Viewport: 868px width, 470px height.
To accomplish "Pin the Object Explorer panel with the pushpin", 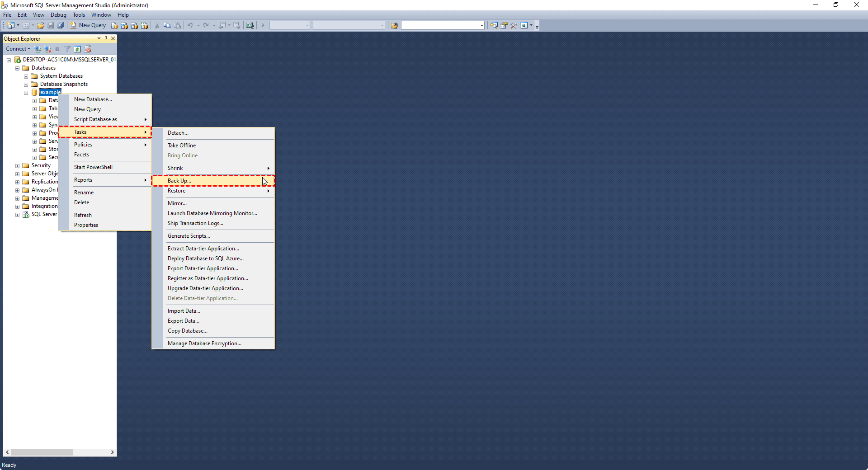I will (x=106, y=38).
